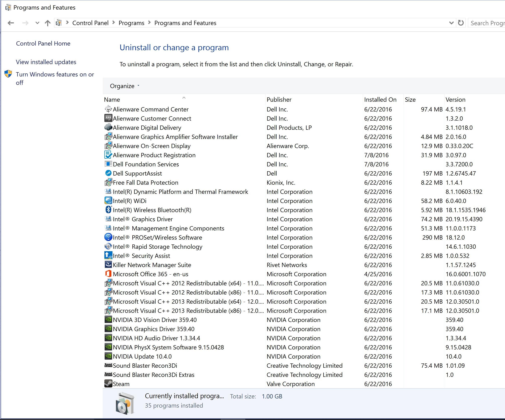Screen dimensions: 505x420
Task: Click the Alienware Command Center icon
Action: [x=108, y=109]
